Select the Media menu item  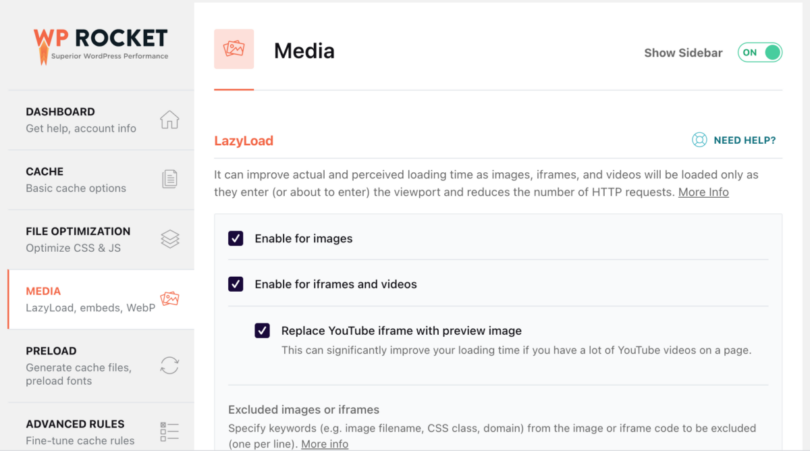(101, 299)
